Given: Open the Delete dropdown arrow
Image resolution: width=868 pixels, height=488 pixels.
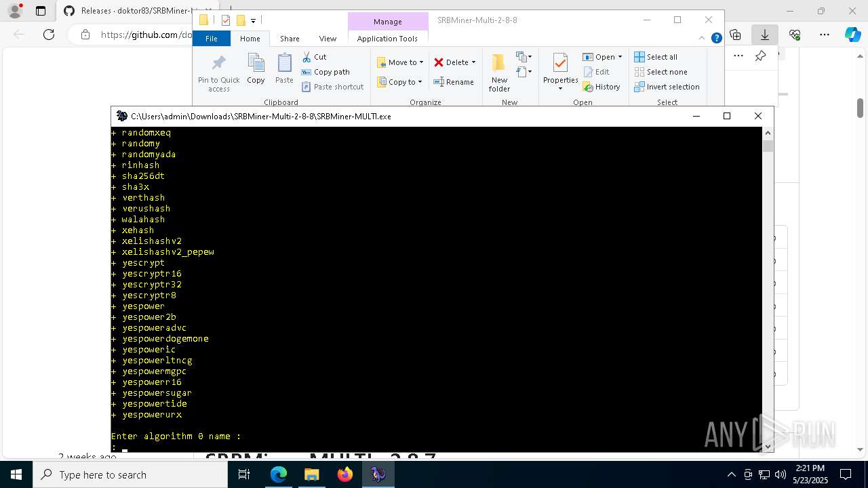Looking at the screenshot, I should pyautogui.click(x=473, y=62).
